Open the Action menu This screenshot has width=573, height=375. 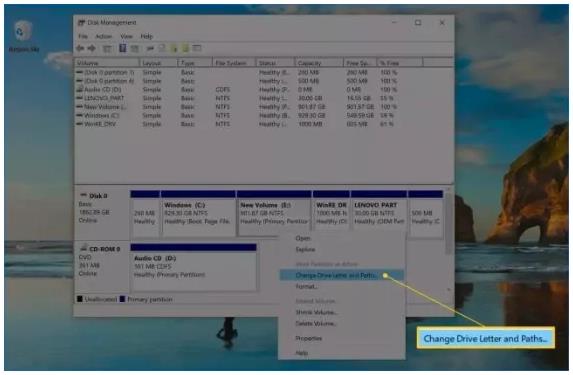click(103, 36)
